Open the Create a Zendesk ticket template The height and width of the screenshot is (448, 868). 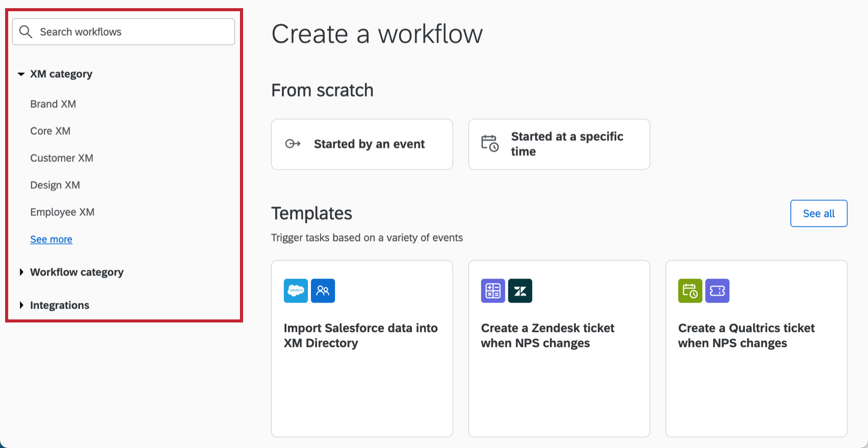click(x=559, y=349)
